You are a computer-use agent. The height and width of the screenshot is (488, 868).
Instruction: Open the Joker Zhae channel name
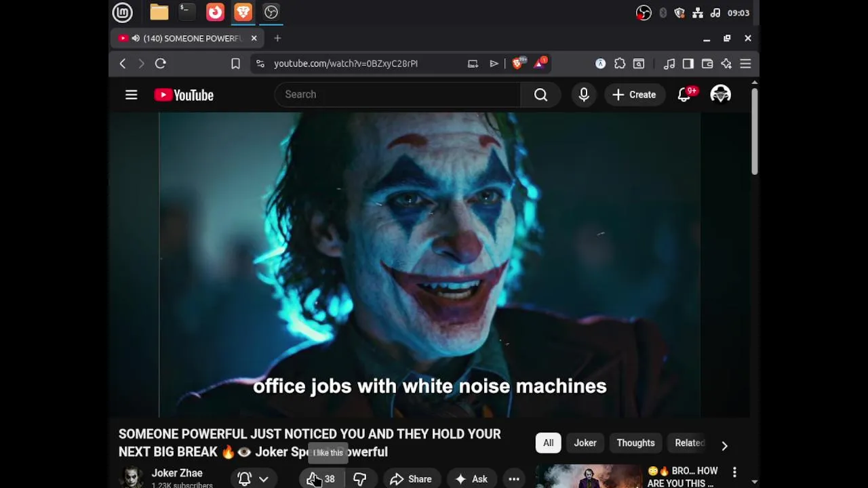(x=177, y=473)
